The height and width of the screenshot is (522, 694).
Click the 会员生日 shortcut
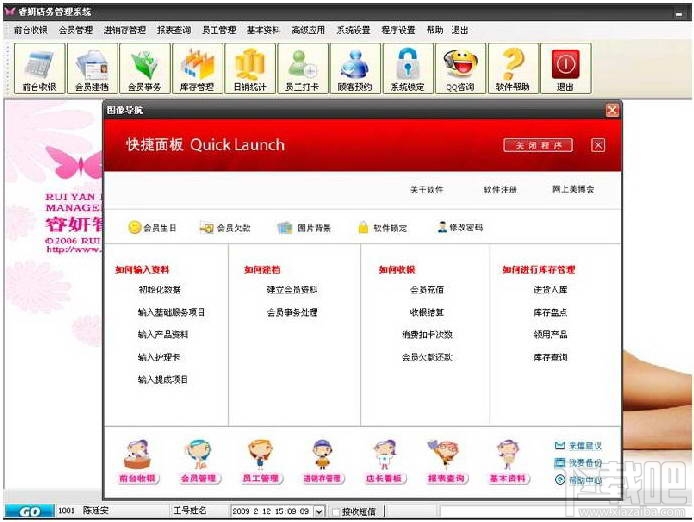152,228
